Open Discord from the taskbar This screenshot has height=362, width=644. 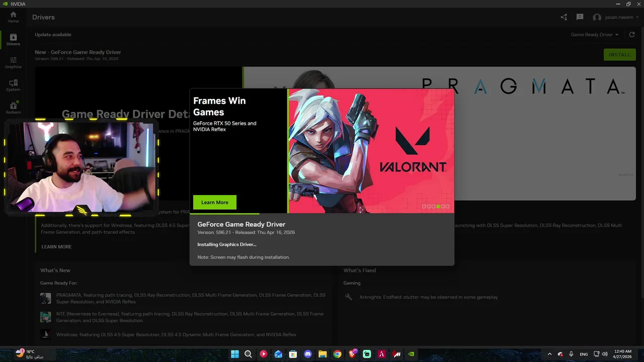[x=308, y=354]
